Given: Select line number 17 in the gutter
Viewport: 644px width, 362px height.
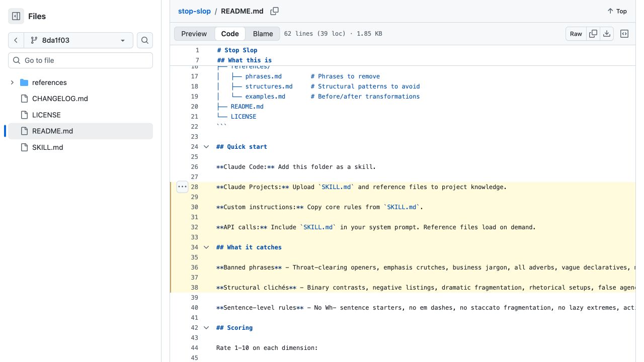Looking at the screenshot, I should tap(194, 76).
